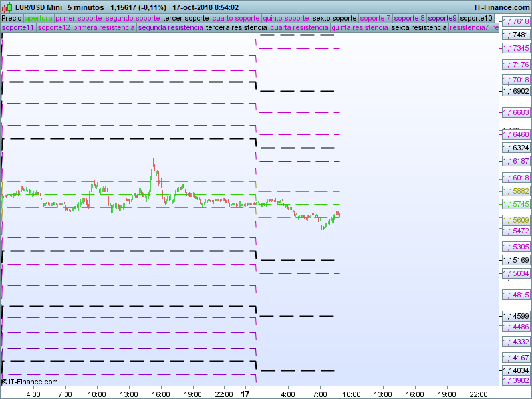
Task: Click the bold '17' date marker
Action: 245,394
